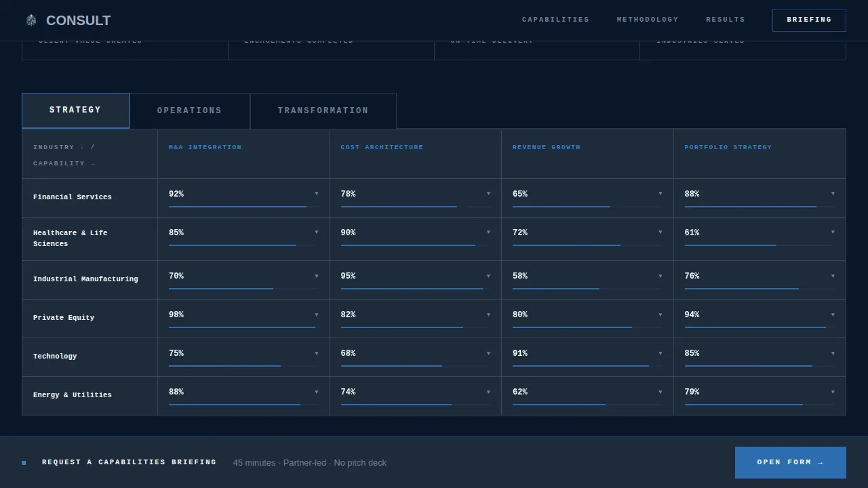Screen dimensions: 868x488
Task: Click the Briefing button in header
Action: (809, 20)
